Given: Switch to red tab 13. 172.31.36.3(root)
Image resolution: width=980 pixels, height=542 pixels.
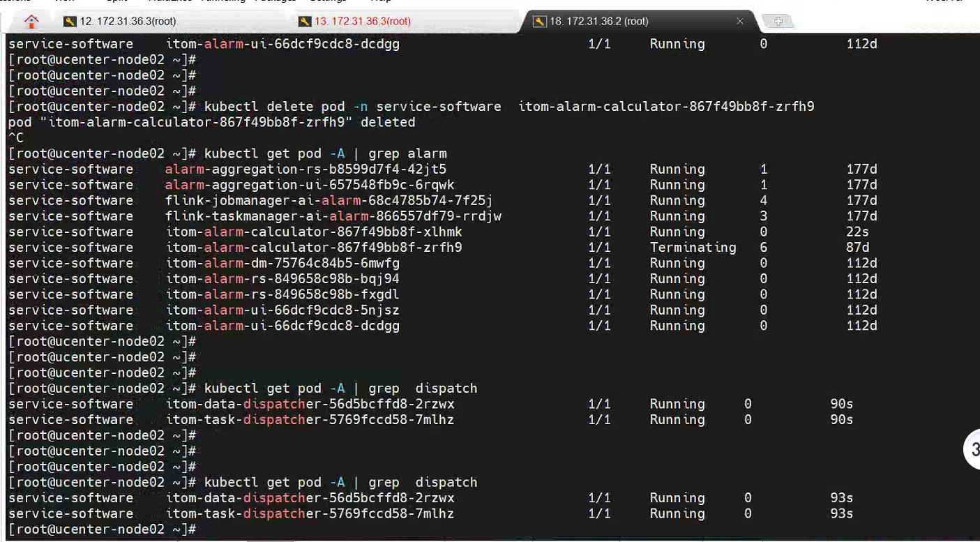Looking at the screenshot, I should pyautogui.click(x=363, y=22).
